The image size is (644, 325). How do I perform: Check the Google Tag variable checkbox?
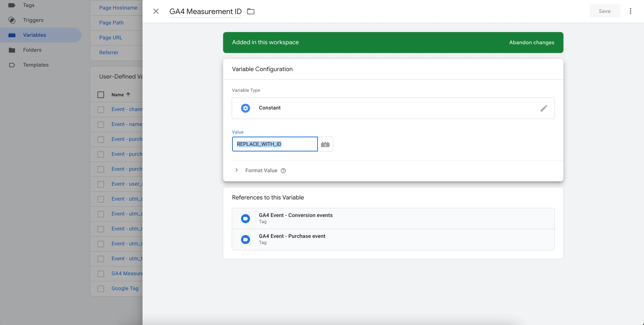101,289
